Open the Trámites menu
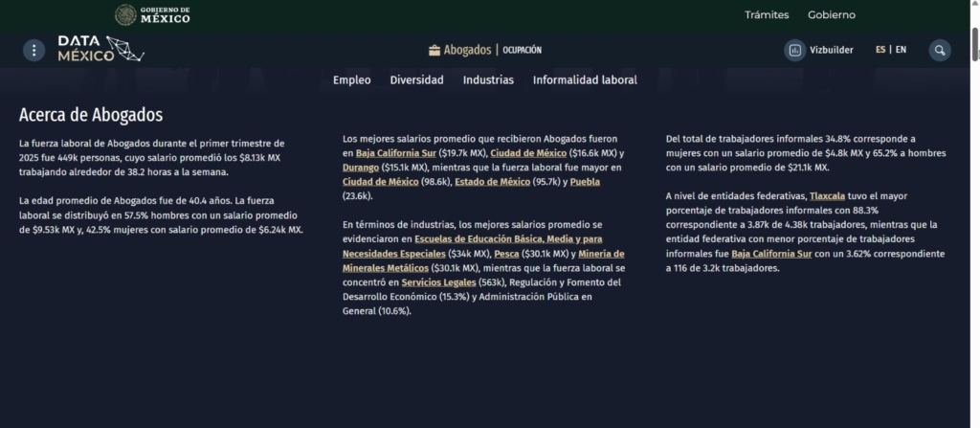The height and width of the screenshot is (428, 980). pos(767,14)
